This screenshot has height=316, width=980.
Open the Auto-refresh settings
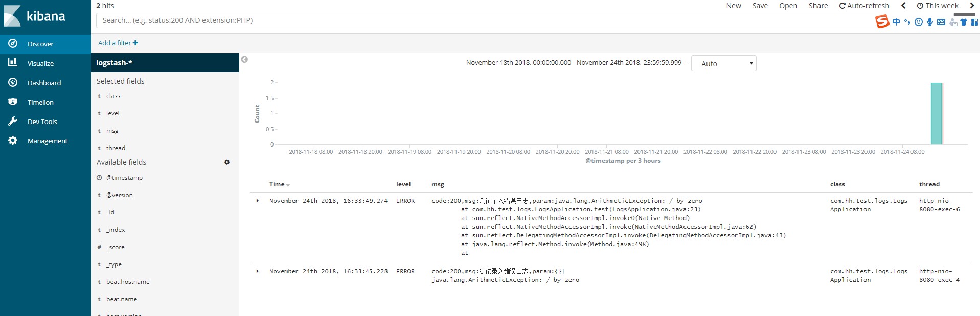(x=864, y=6)
